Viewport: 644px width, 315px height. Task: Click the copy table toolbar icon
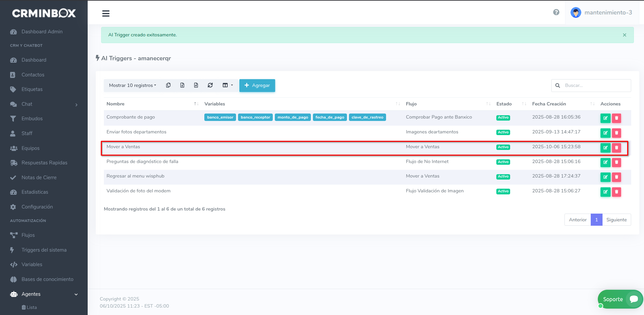click(x=168, y=85)
